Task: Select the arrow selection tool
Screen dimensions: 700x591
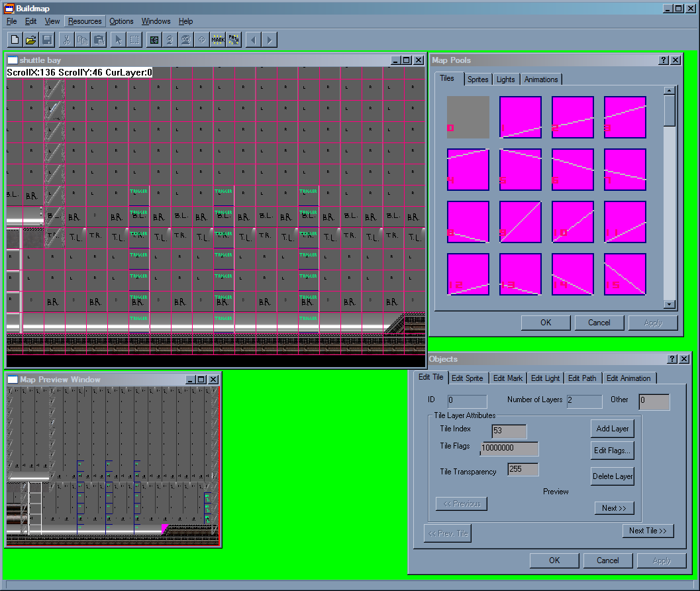Action: tap(119, 40)
